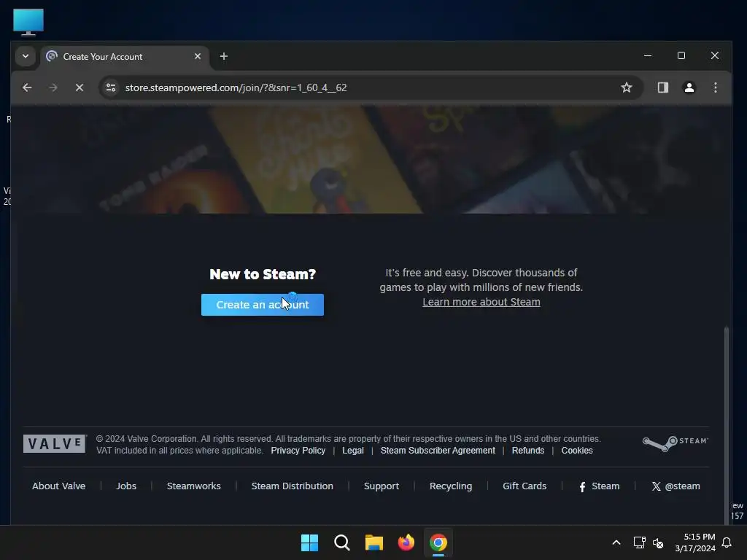Minimize the Chrome window
The image size is (747, 560).
(x=648, y=55)
